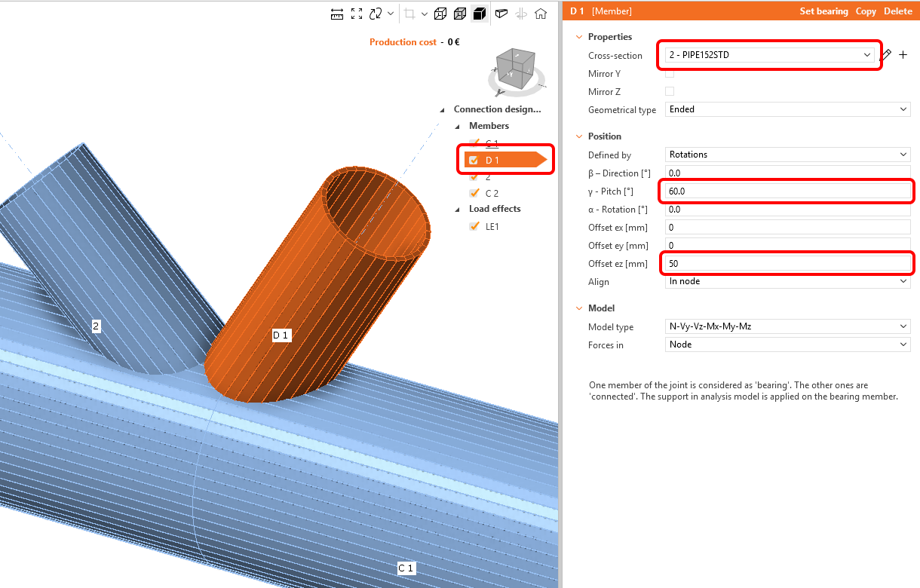The image size is (920, 588).
Task: Open the Cross-section dropdown
Action: (x=769, y=55)
